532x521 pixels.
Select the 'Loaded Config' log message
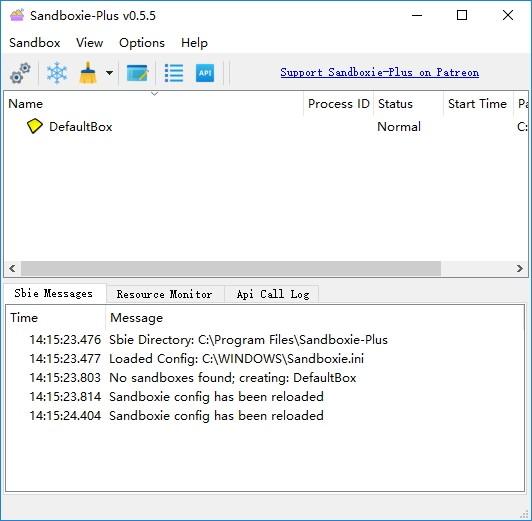236,359
